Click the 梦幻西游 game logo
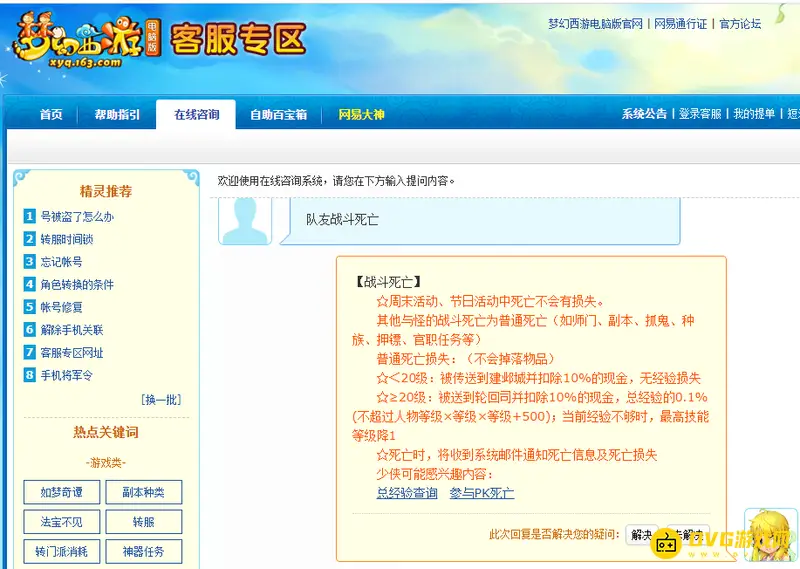This screenshot has height=569, width=800. coord(86,41)
